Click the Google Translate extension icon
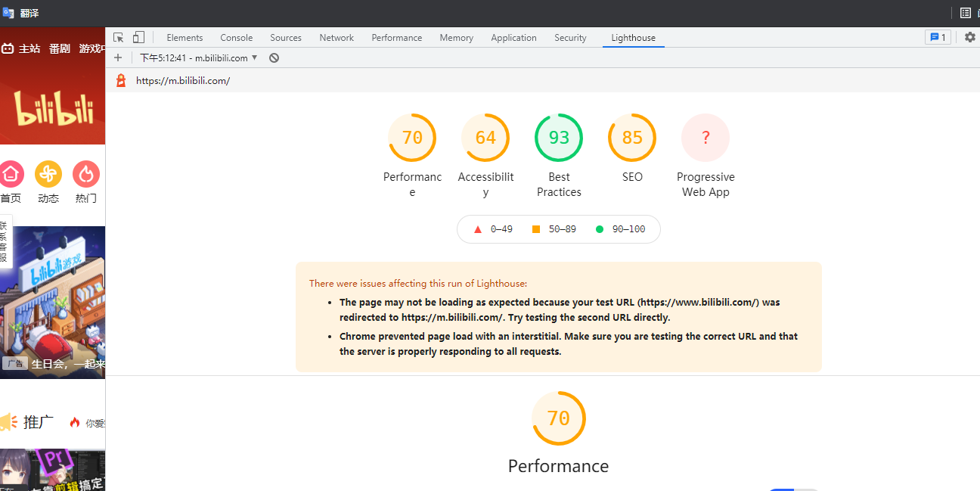980x491 pixels. 8,13
